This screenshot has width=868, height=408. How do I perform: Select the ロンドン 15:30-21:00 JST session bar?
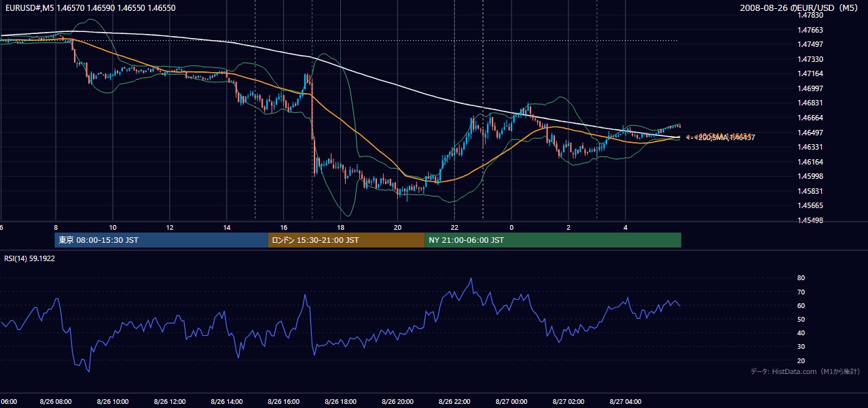tap(346, 240)
